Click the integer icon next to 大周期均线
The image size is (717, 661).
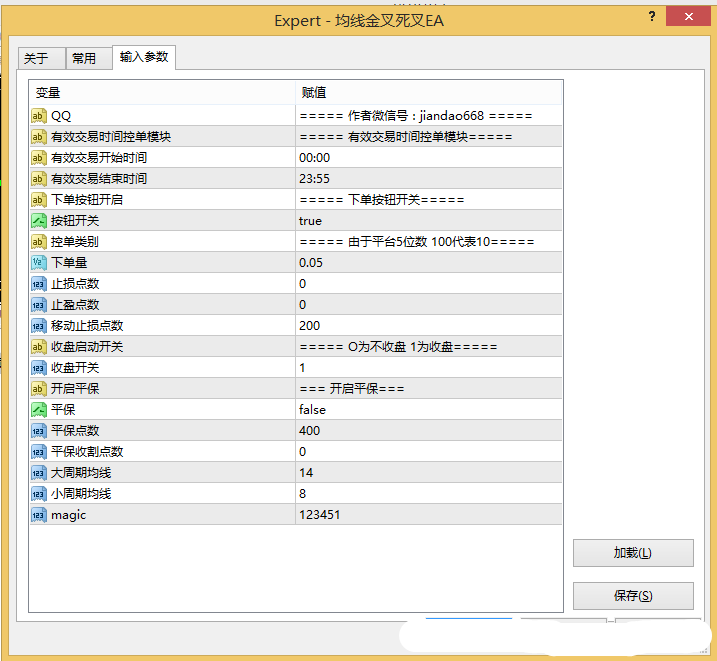pos(39,473)
